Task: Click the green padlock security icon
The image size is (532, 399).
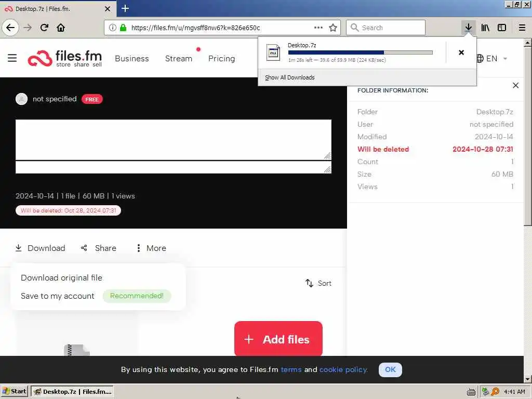Action: 123,28
